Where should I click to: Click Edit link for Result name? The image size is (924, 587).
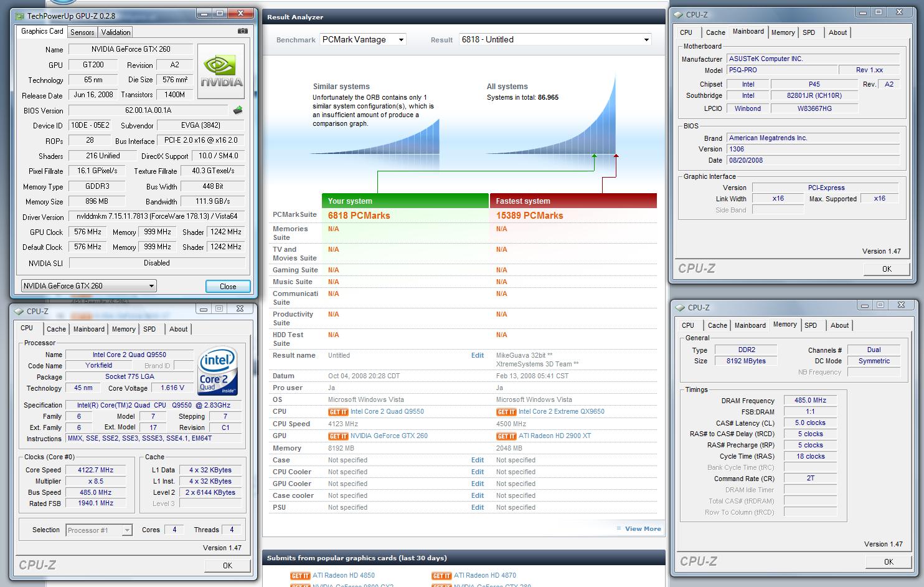tap(478, 356)
